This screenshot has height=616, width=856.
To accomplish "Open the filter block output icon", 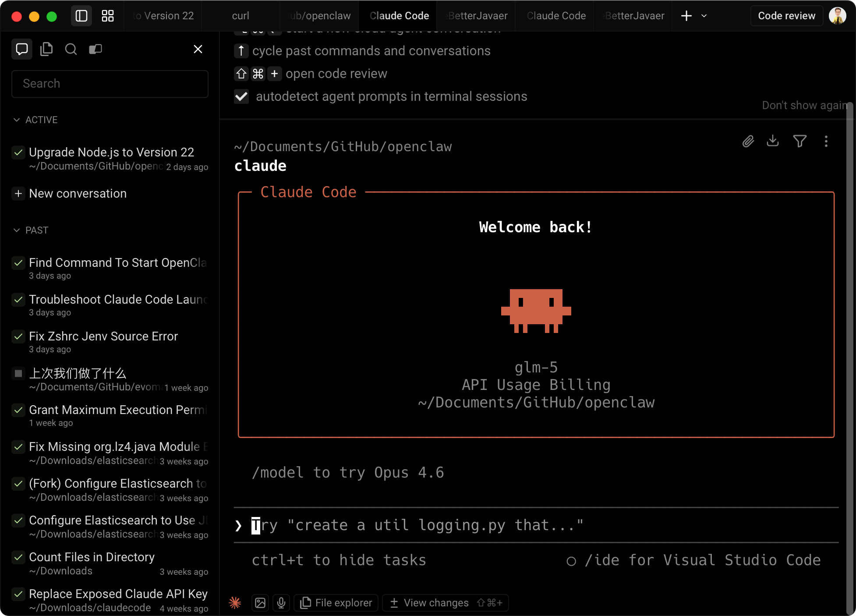I will (799, 141).
